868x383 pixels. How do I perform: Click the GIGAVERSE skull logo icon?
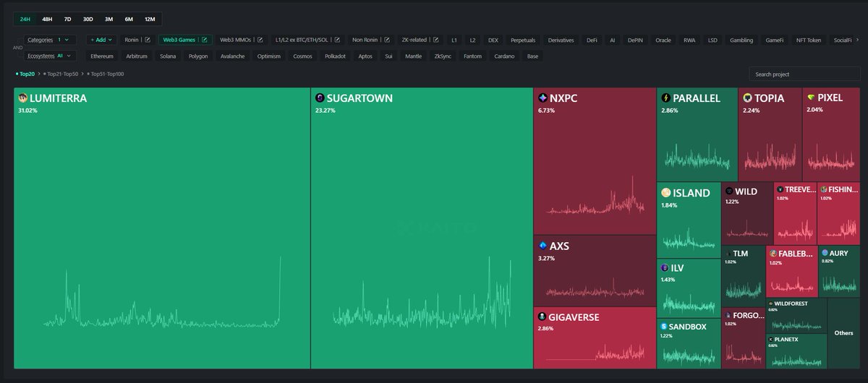[542, 317]
